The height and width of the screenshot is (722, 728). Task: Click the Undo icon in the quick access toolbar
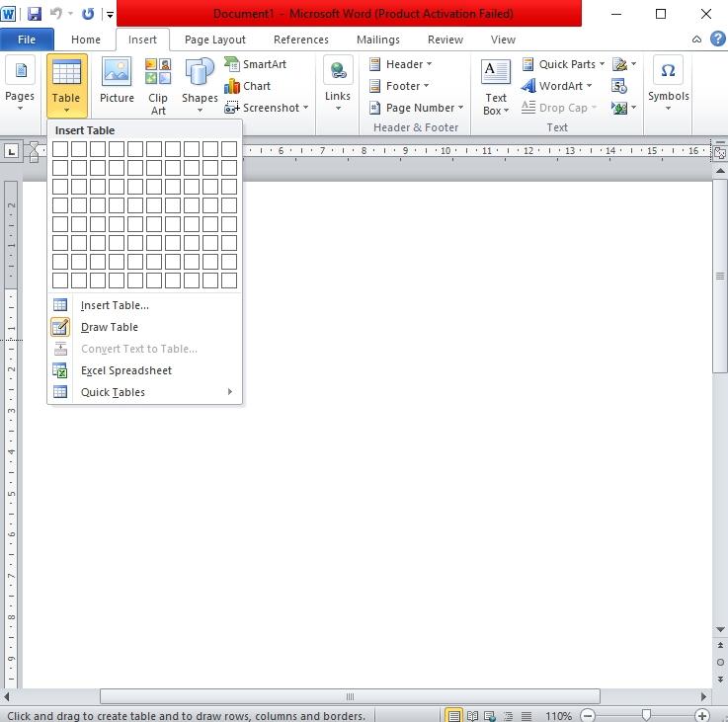[x=56, y=14]
